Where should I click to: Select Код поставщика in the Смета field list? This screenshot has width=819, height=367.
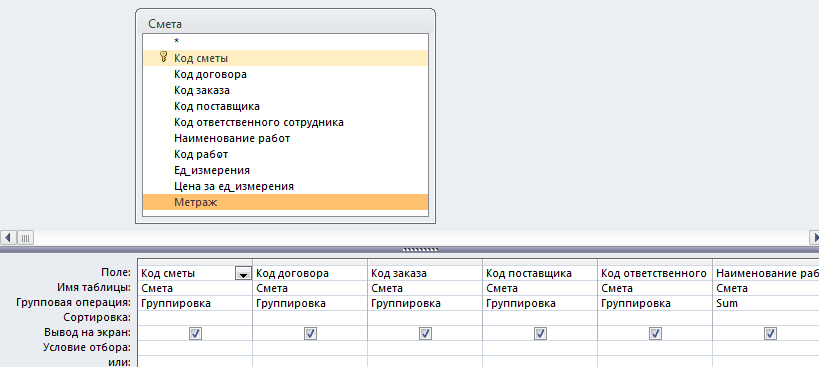pos(285,106)
